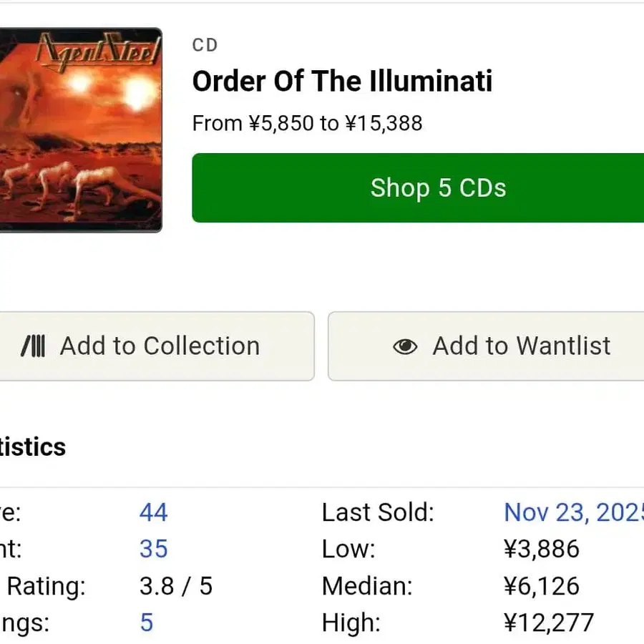644x644 pixels.
Task: Click the Statistics section heading
Action: click(32, 447)
